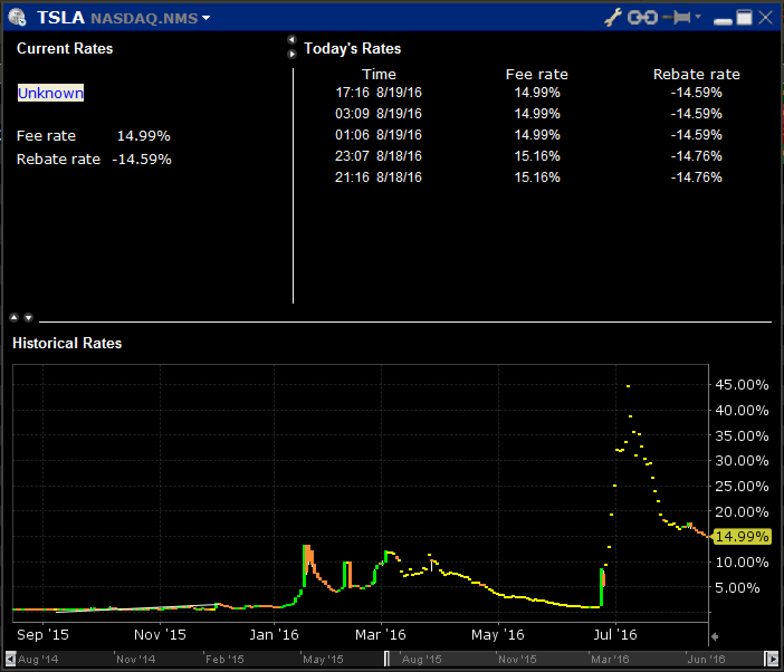Maximize the TSLA window
The height and width of the screenshot is (672, 784).
(744, 18)
